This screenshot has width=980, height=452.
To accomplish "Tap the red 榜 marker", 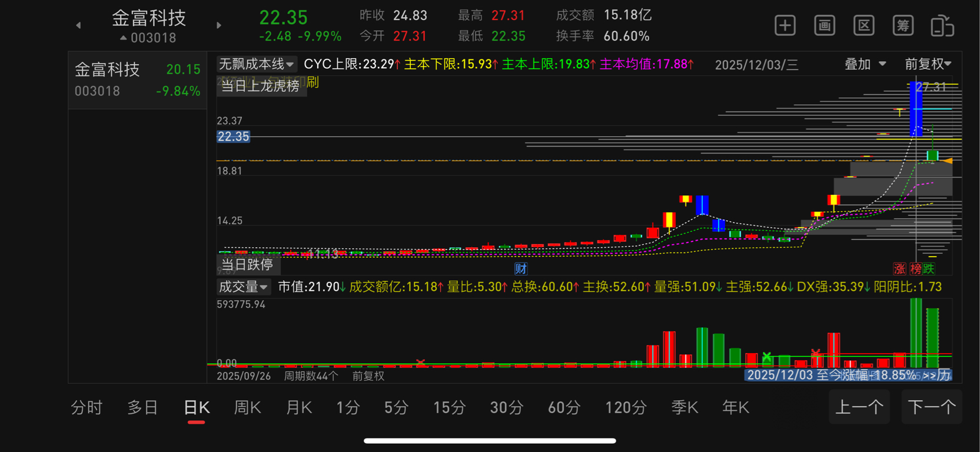I will coord(915,269).
